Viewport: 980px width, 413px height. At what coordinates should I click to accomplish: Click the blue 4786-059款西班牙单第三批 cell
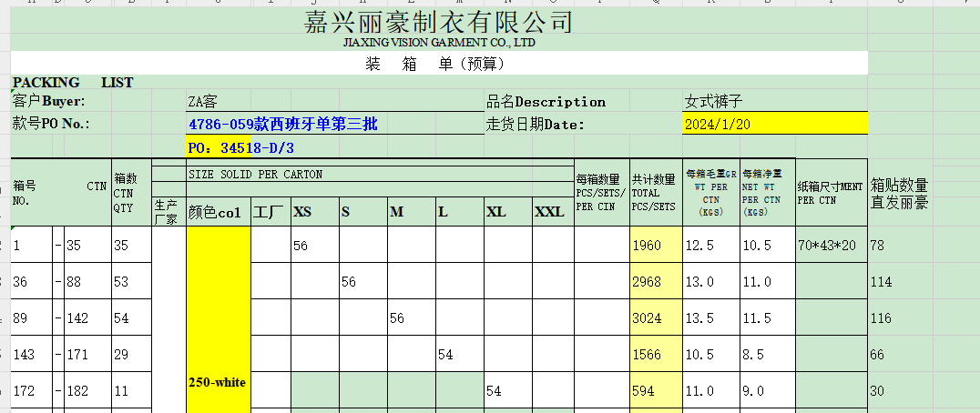(x=282, y=125)
